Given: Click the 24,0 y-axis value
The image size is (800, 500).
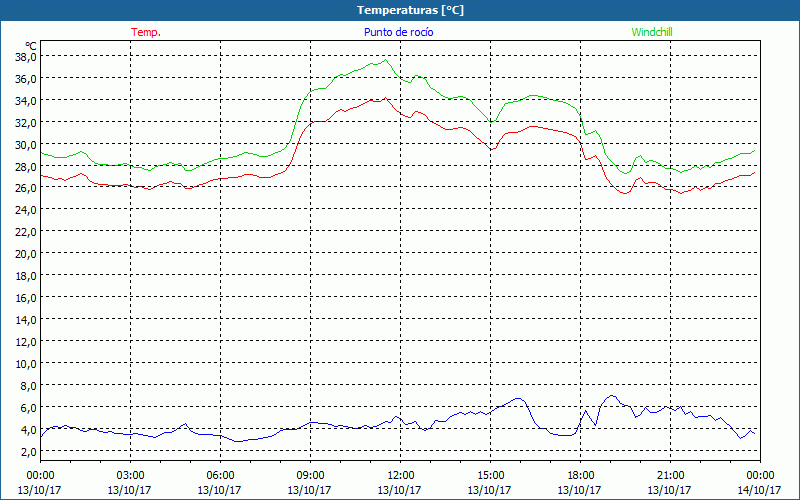Looking at the screenshot, I should pos(26,210).
